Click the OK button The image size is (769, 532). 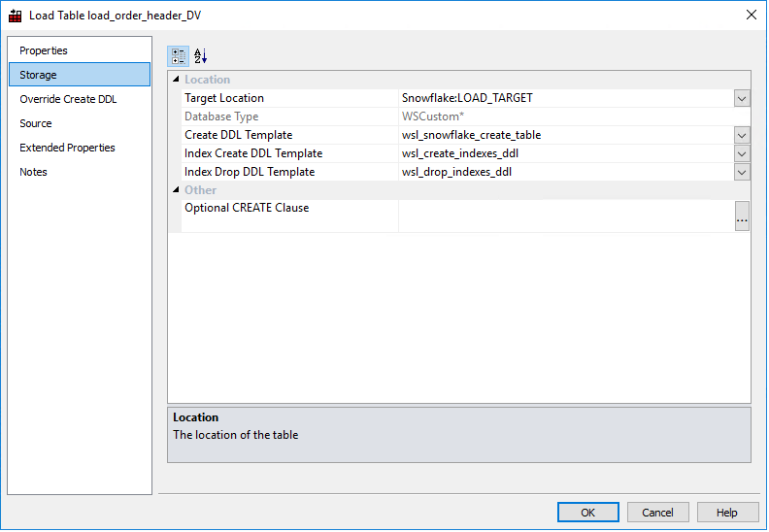[587, 513]
